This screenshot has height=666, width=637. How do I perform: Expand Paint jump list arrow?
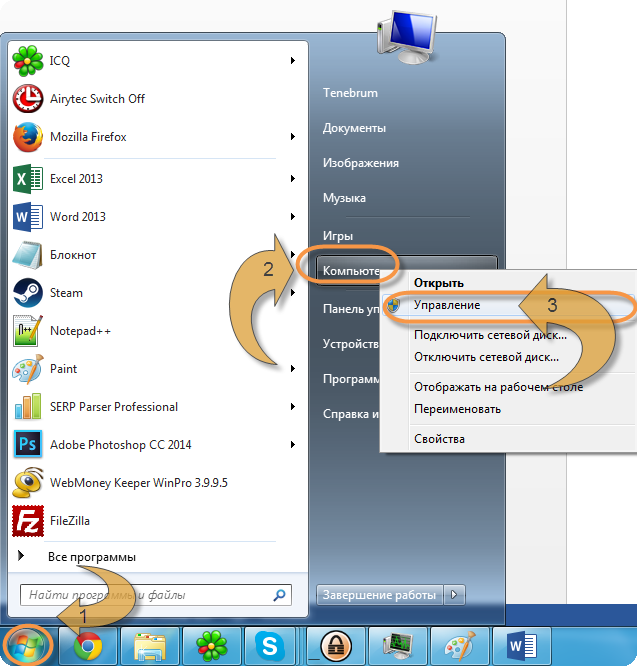point(293,369)
